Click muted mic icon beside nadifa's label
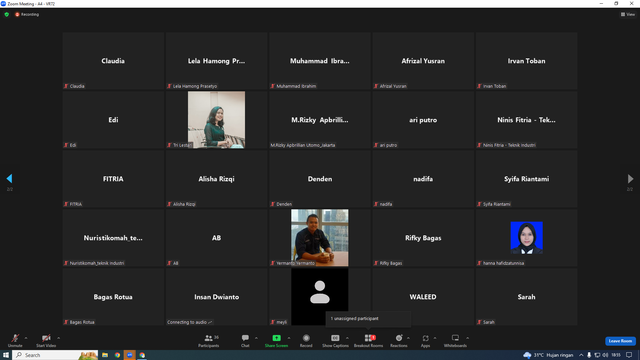This screenshot has height=360, width=640. pos(376,204)
